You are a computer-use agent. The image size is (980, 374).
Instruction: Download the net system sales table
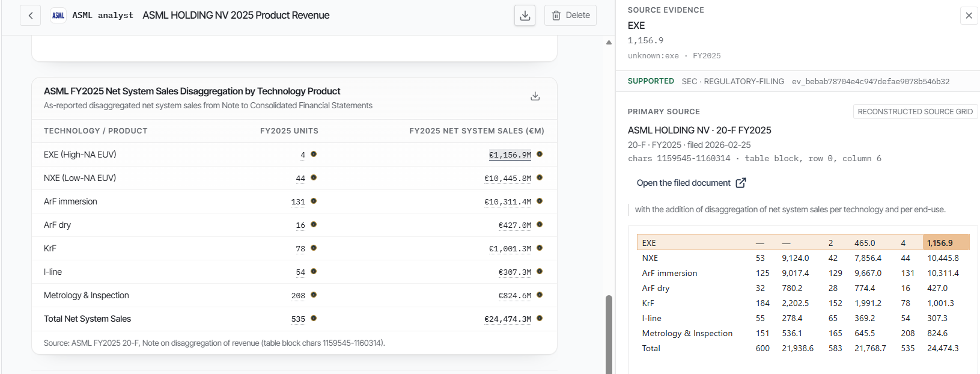coord(535,96)
